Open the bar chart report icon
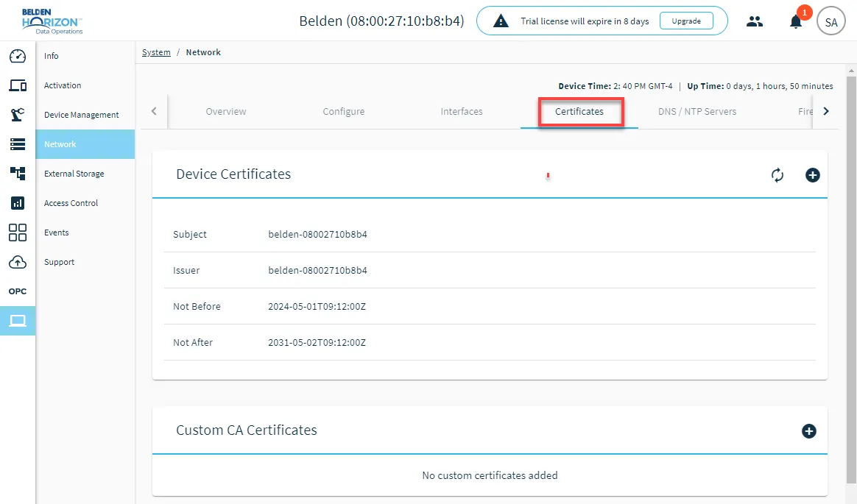Screen dimensions: 857x504 click(18, 203)
